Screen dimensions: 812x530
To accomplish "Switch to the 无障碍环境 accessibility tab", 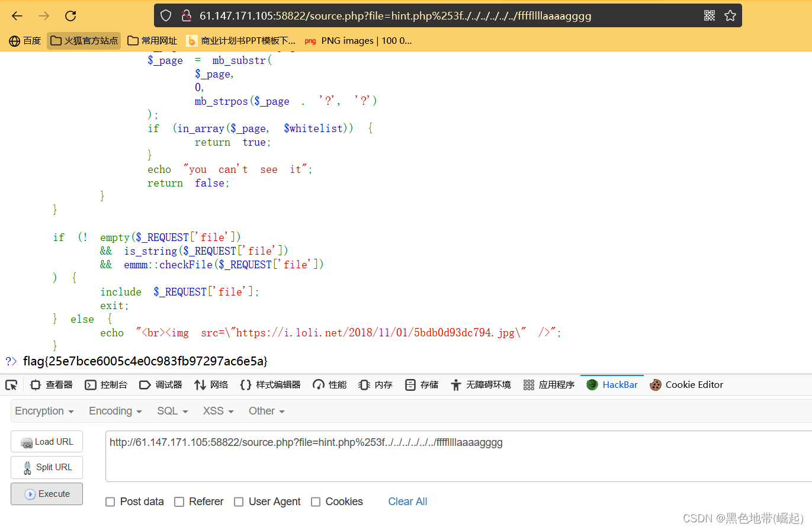I will point(480,385).
